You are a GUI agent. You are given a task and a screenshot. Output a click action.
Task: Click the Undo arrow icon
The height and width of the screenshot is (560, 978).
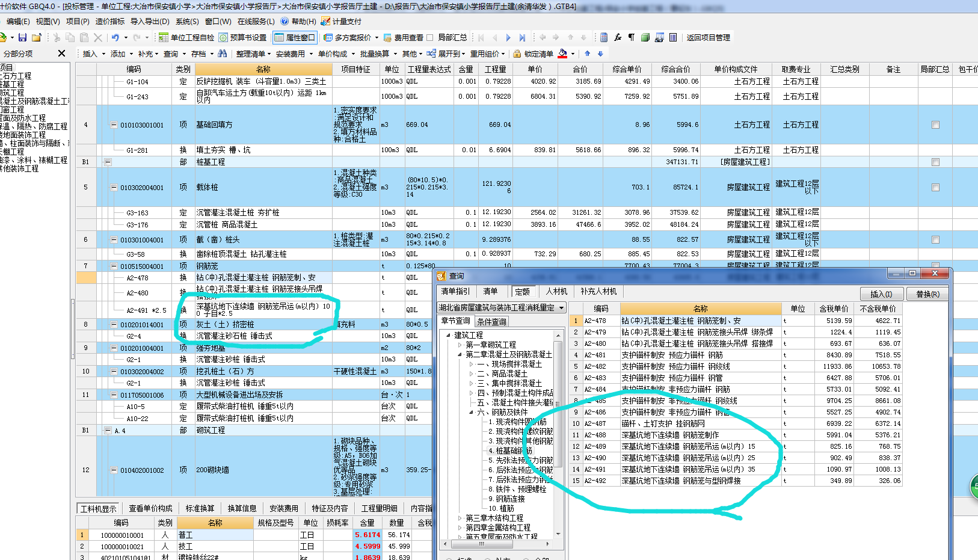pyautogui.click(x=115, y=37)
